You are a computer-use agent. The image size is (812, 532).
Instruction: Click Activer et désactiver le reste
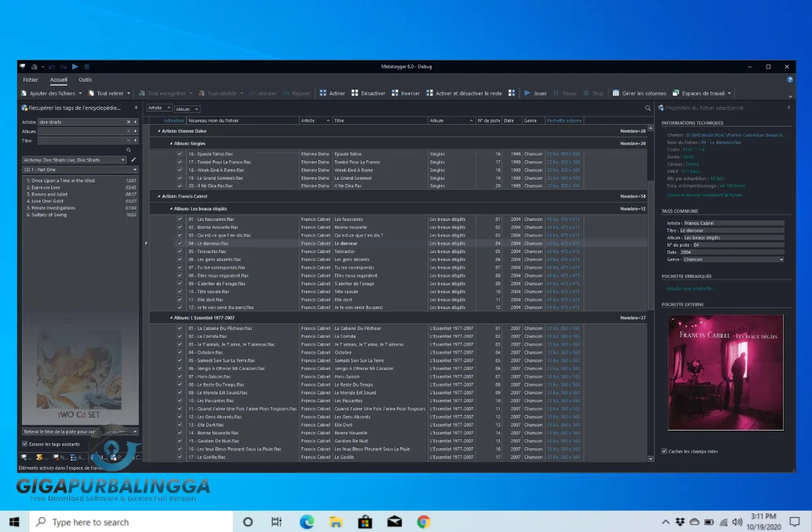point(464,94)
